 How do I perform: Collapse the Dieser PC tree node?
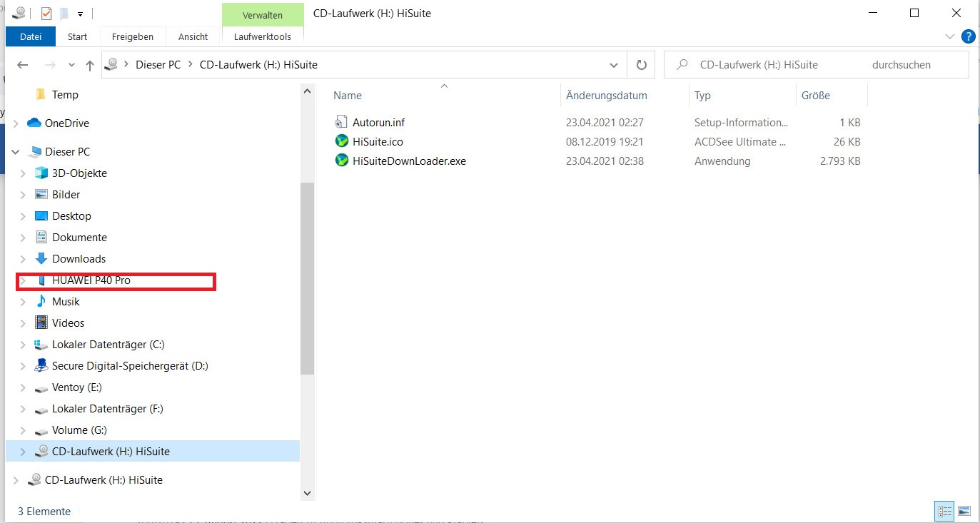coord(16,152)
